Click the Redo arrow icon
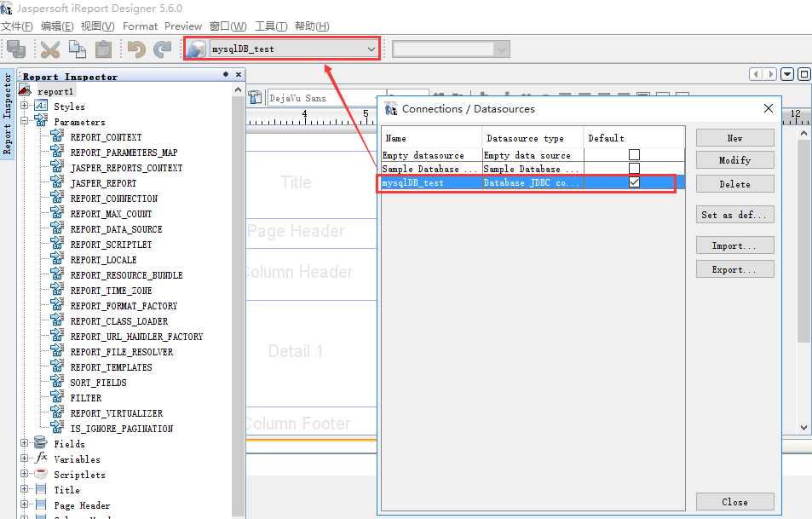Screen dimensions: 812x519 coord(163,49)
